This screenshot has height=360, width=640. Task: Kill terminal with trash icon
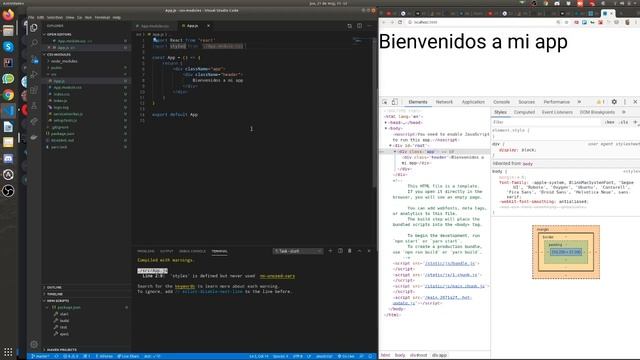pos(350,251)
